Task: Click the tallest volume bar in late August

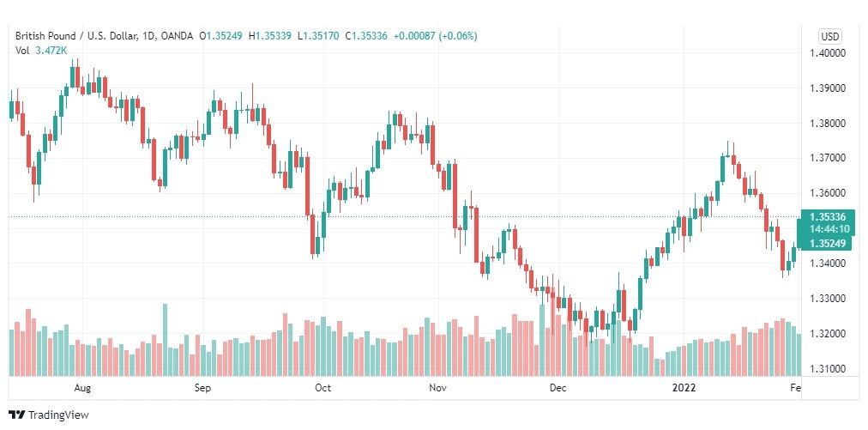Action: [x=165, y=340]
